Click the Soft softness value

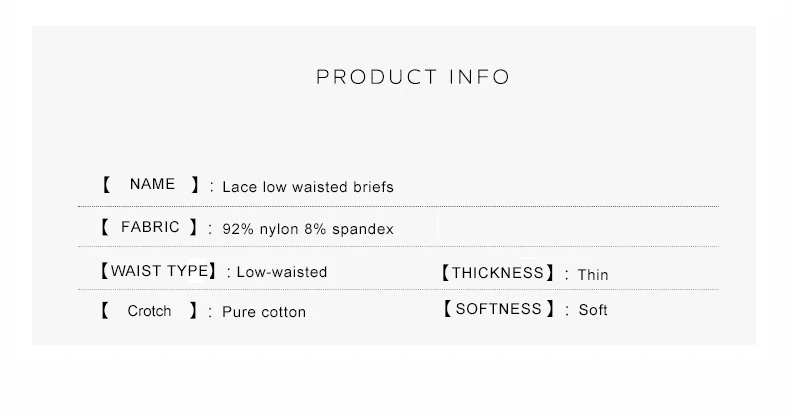[x=593, y=310]
